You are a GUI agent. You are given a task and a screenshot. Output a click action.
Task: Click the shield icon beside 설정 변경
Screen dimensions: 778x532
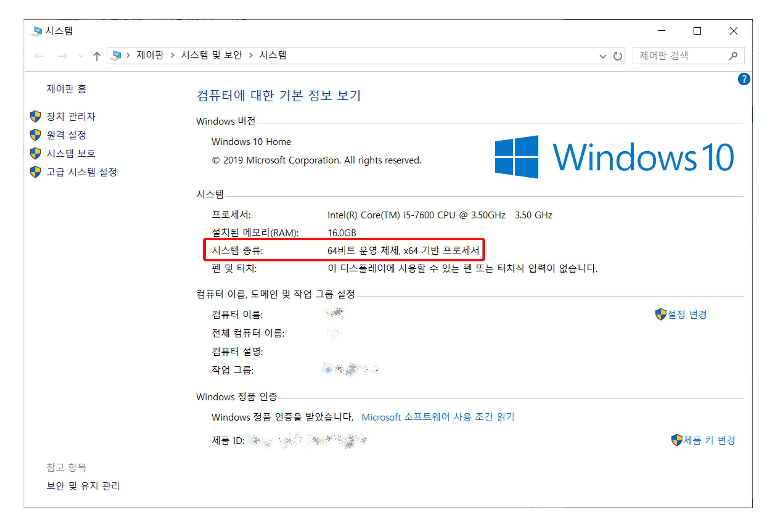pos(660,314)
